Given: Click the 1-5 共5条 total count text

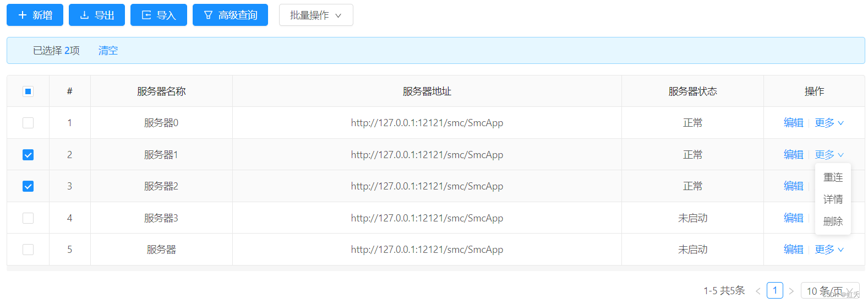Looking at the screenshot, I should coord(724,291).
